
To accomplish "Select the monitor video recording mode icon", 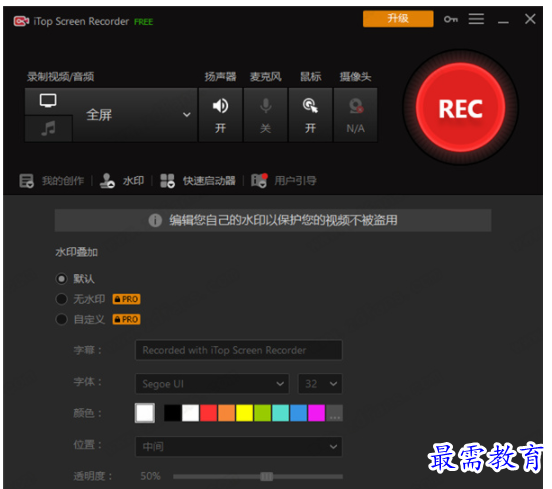I will tap(48, 101).
